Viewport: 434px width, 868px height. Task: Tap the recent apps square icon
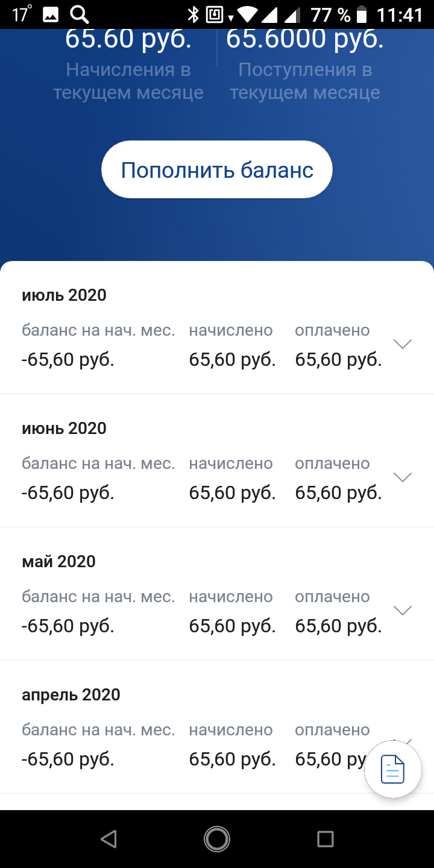[325, 839]
